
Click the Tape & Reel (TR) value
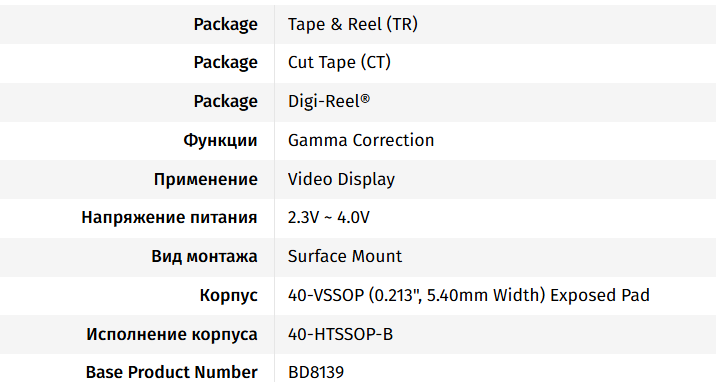(353, 24)
